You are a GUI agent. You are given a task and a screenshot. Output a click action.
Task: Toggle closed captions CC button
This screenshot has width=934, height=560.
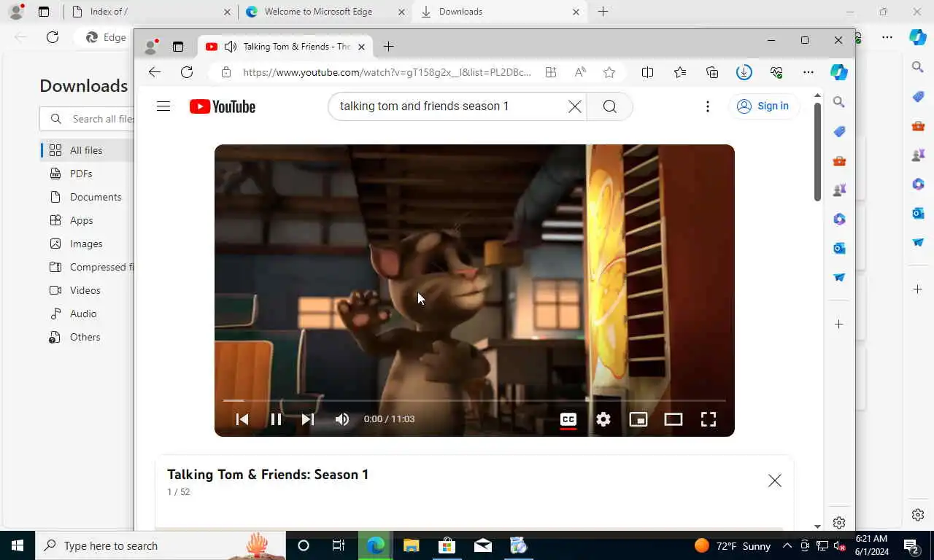click(568, 419)
